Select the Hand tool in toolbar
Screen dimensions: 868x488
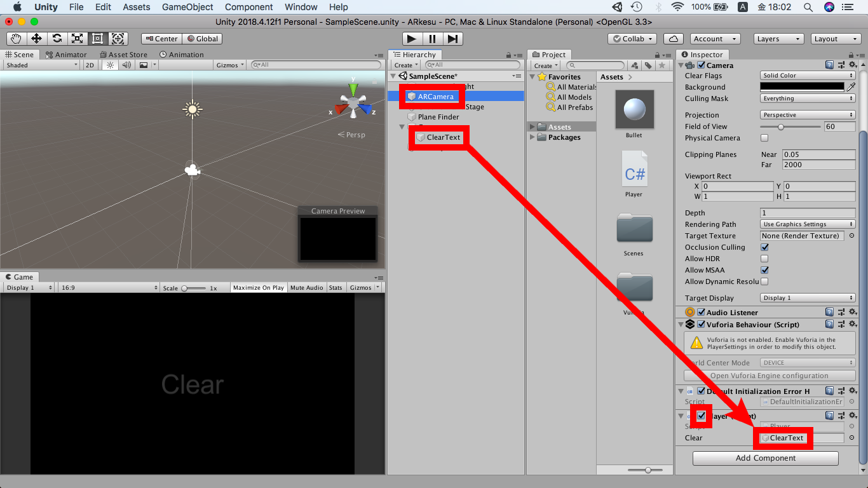click(16, 39)
